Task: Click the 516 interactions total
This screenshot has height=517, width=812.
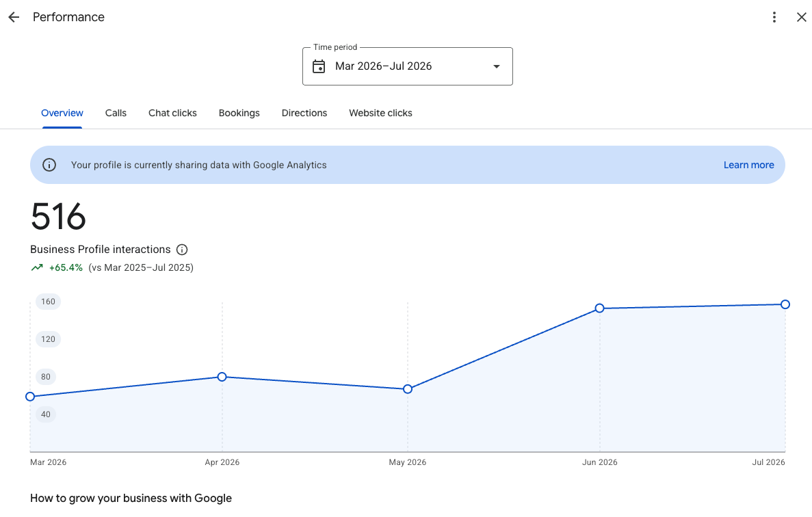Action: pyautogui.click(x=58, y=216)
